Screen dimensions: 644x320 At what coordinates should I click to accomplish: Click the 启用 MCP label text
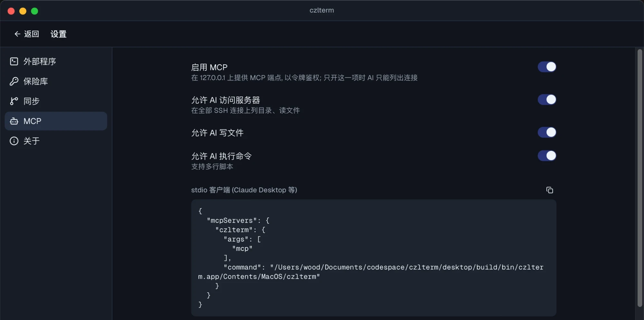(209, 67)
